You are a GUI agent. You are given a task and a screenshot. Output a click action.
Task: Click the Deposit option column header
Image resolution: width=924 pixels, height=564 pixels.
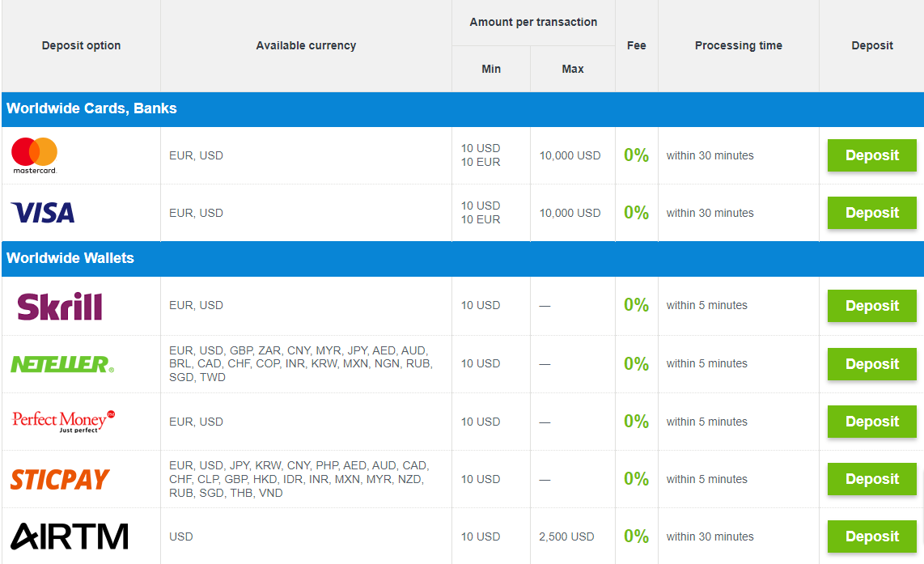click(82, 45)
